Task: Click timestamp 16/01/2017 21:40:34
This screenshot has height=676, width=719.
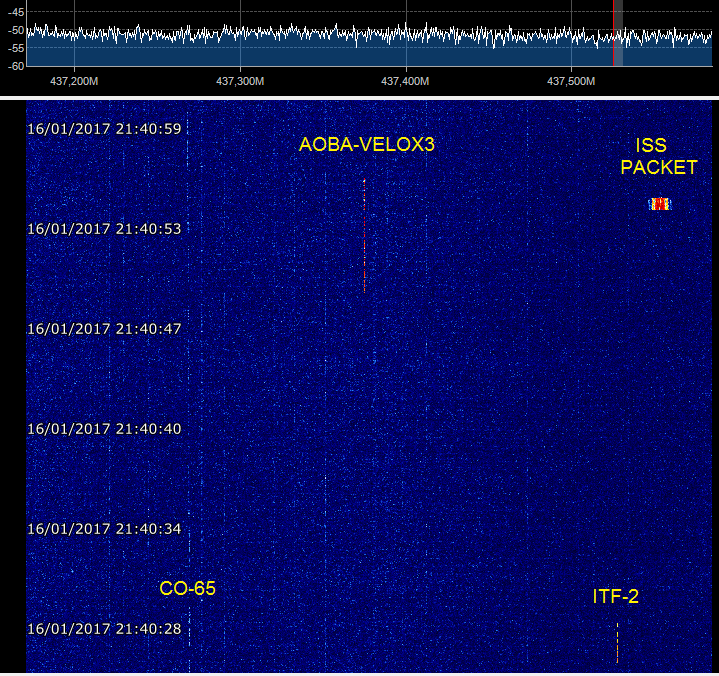Action: click(104, 529)
